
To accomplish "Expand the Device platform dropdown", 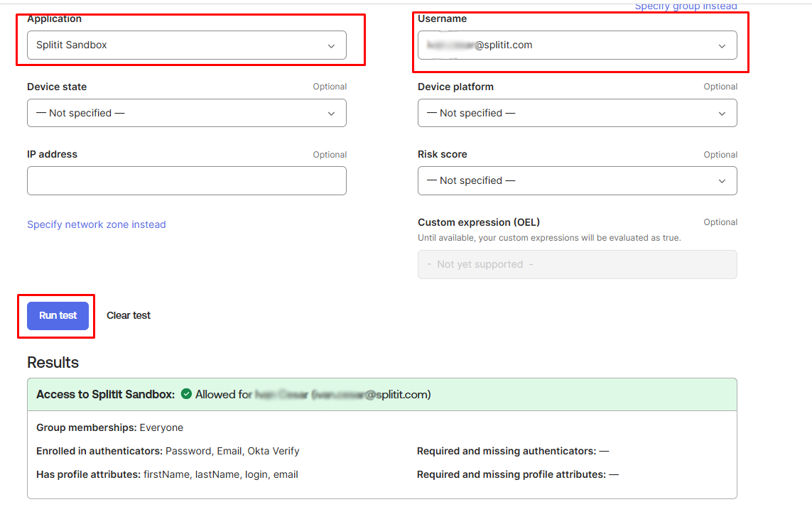I will [x=577, y=113].
